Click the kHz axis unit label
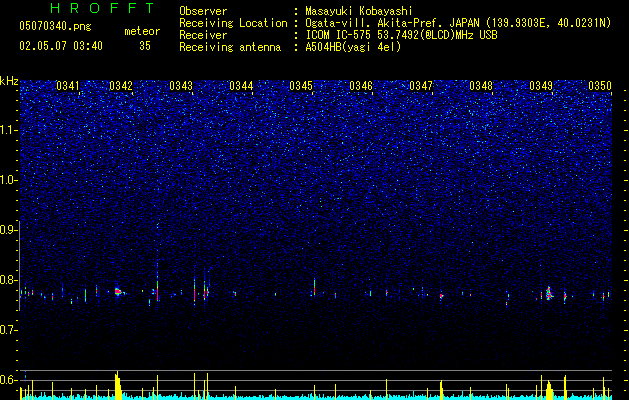The image size is (629, 400). click(x=9, y=81)
